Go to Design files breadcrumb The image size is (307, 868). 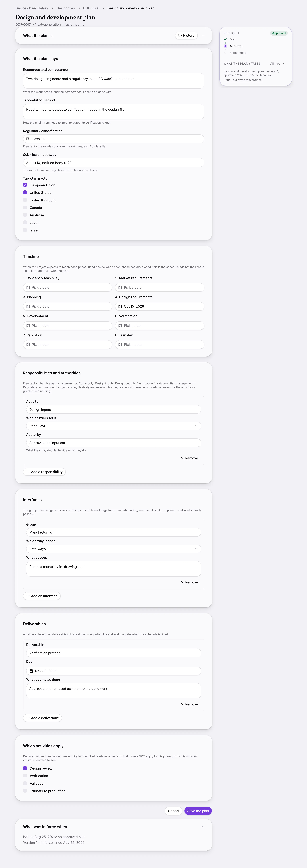[66, 8]
